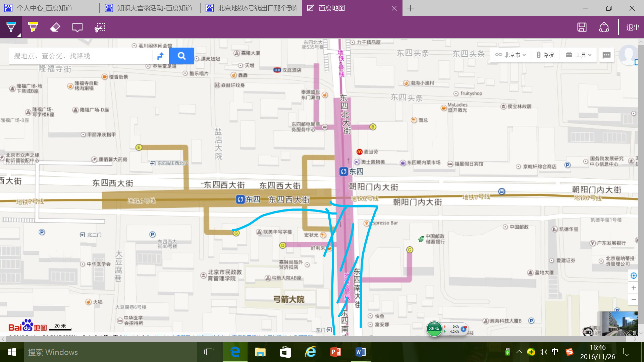Click subway exit E marker

click(x=139, y=147)
